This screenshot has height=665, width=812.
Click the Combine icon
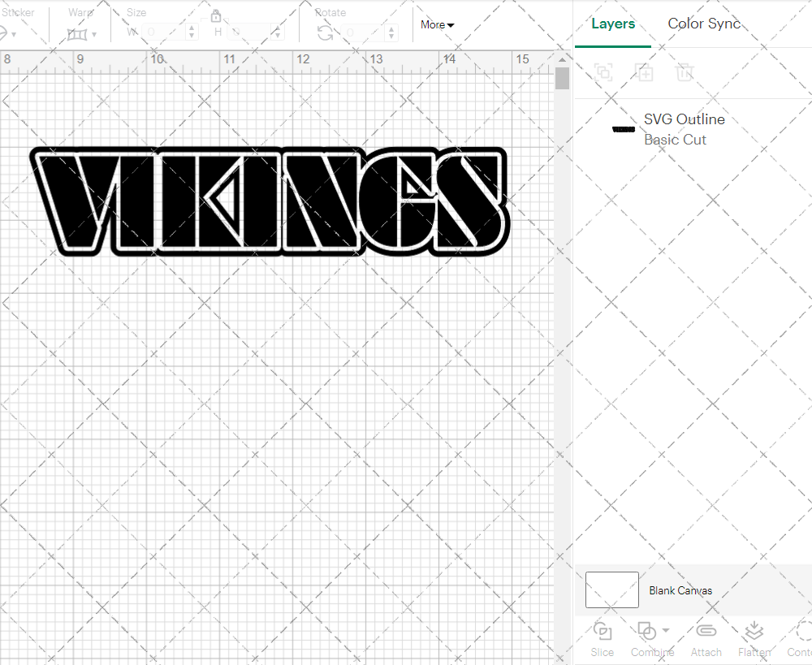tap(647, 630)
